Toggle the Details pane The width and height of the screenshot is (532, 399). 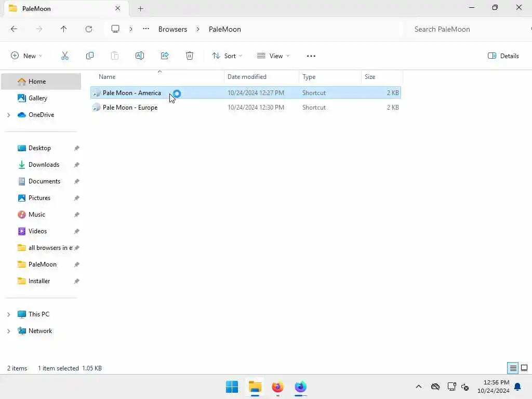[x=503, y=56]
